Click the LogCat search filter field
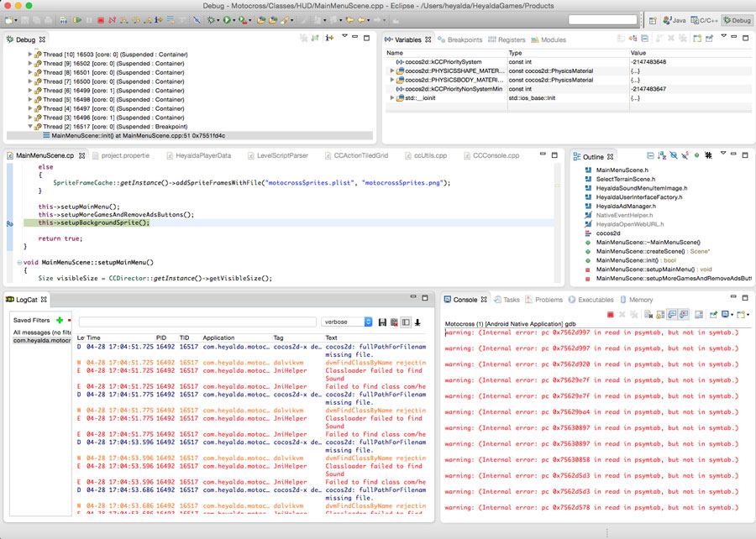The width and height of the screenshot is (756, 539). pos(197,322)
